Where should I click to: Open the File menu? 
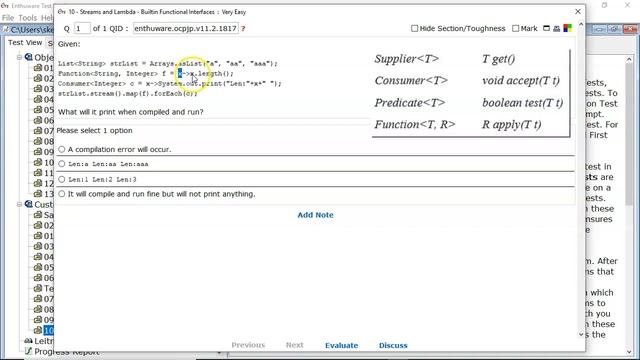[x=8, y=18]
